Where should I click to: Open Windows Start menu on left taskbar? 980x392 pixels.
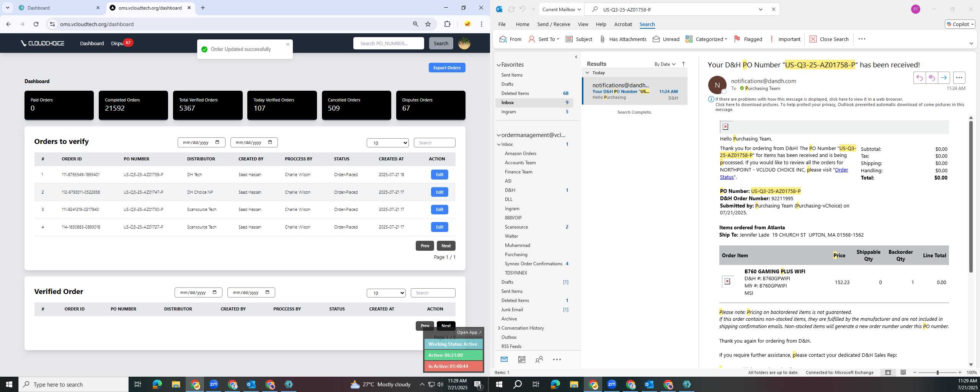pyautogui.click(x=9, y=384)
